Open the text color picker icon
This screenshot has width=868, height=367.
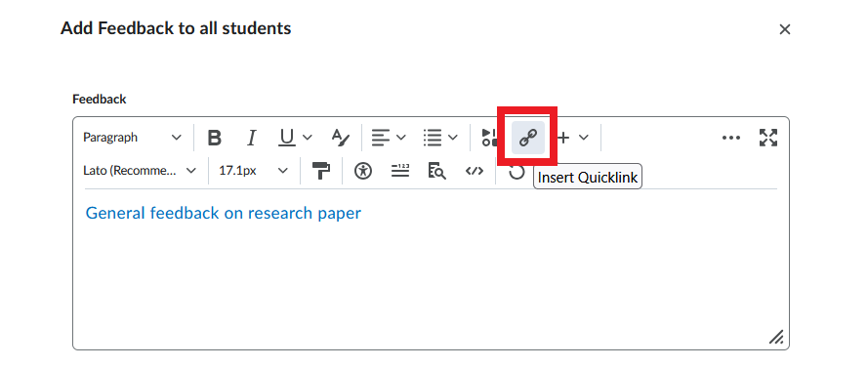(x=341, y=138)
